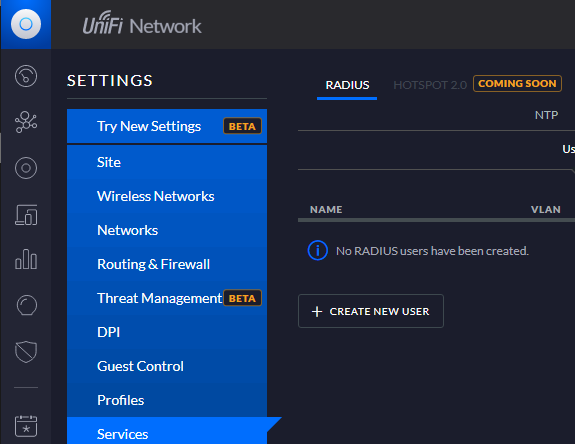Open DPI settings section
Screen dimensions: 575x444
pos(167,332)
